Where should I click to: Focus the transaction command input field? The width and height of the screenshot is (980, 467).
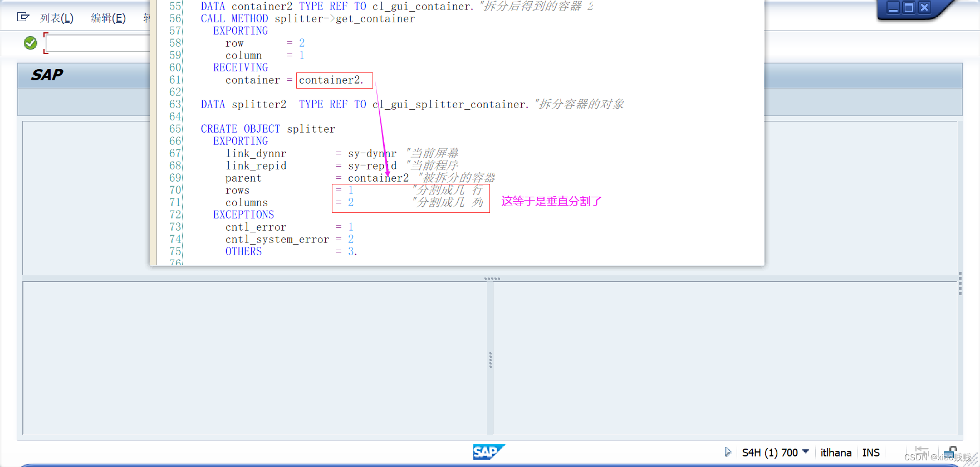pyautogui.click(x=97, y=43)
